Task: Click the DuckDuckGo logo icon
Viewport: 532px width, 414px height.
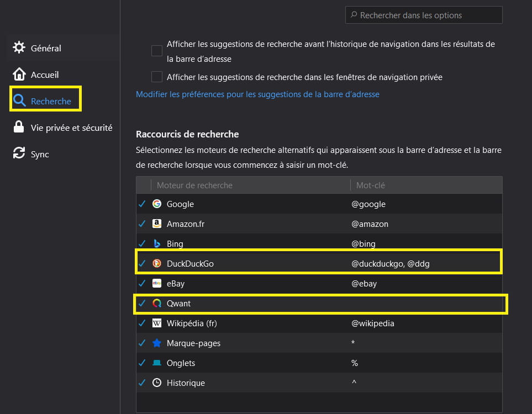Action: 157,263
